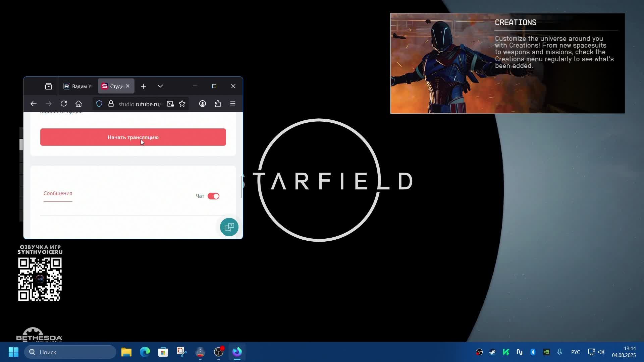Go back with the browser back arrow
This screenshot has height=362, width=644.
click(33, 104)
